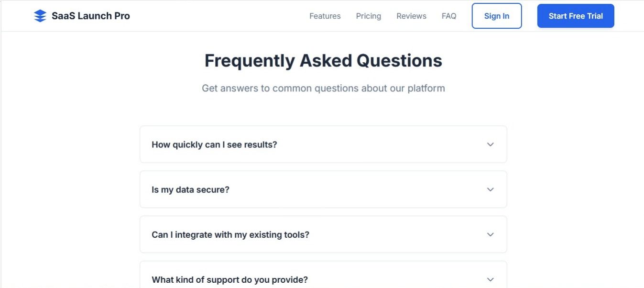Click the Sign In button
The image size is (644, 288).
pyautogui.click(x=496, y=16)
